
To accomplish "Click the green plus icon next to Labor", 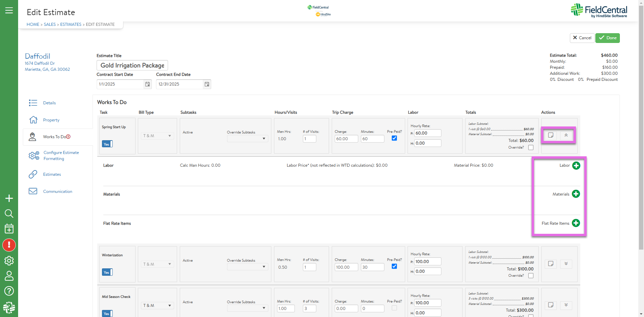I will point(576,165).
